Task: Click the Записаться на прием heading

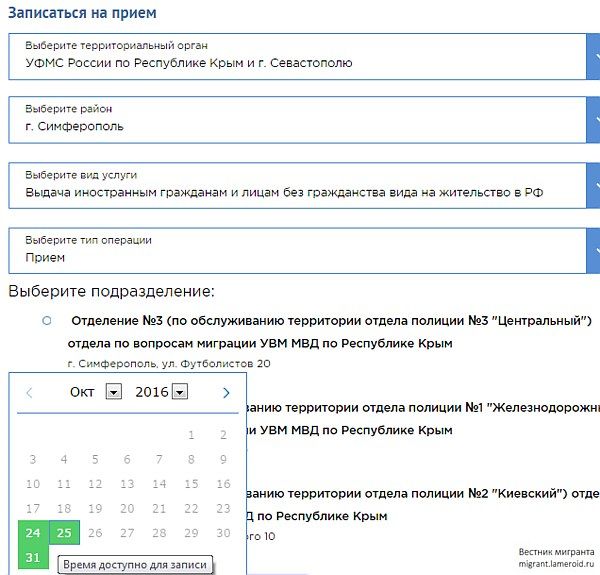Action: pyautogui.click(x=82, y=13)
